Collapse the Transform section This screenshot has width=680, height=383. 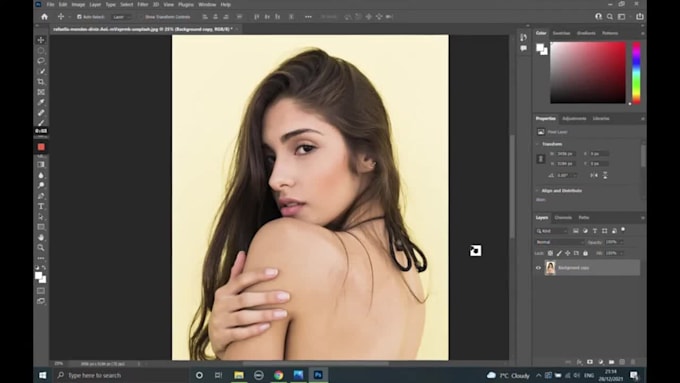point(538,144)
